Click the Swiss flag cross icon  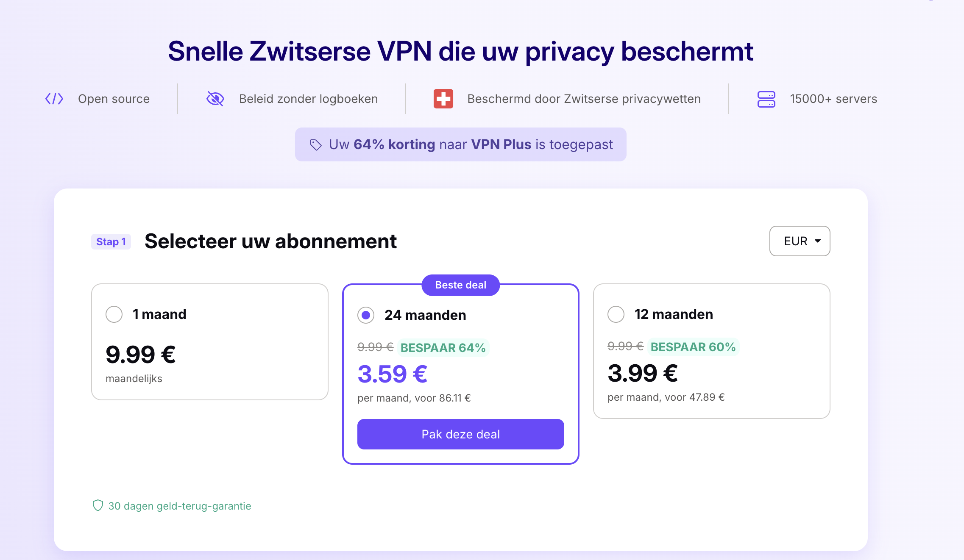coord(443,99)
